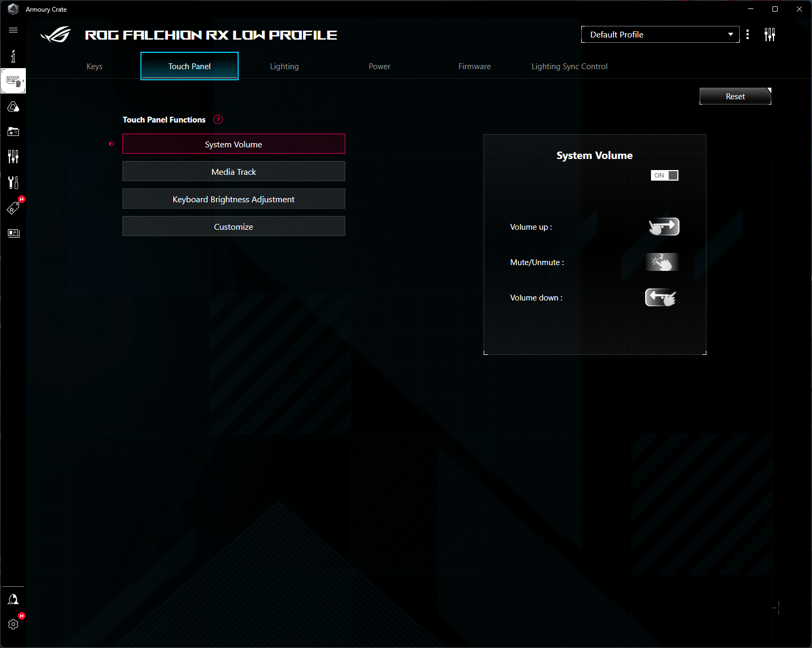
Task: Open the Settings gear icon
Action: pos(13,624)
